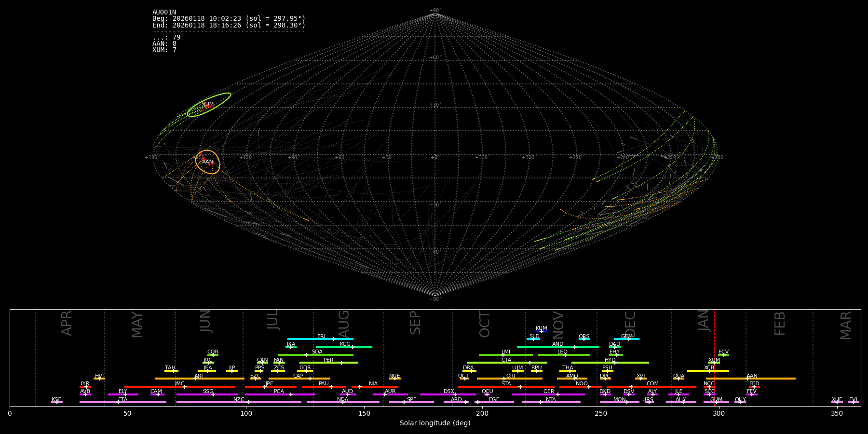Click the ETA shower label in timeline
This screenshot has height=434, width=868.
coord(123,400)
